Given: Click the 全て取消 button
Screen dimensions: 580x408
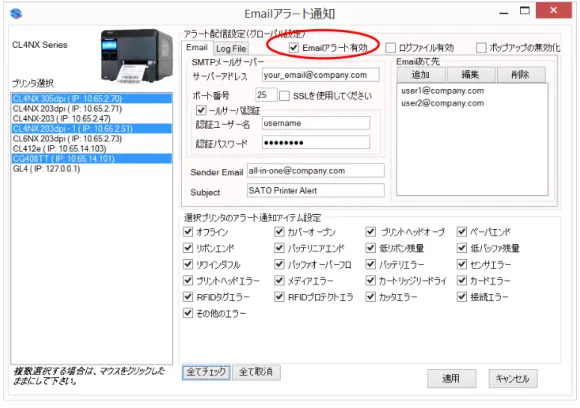Looking at the screenshot, I should coord(256,372).
